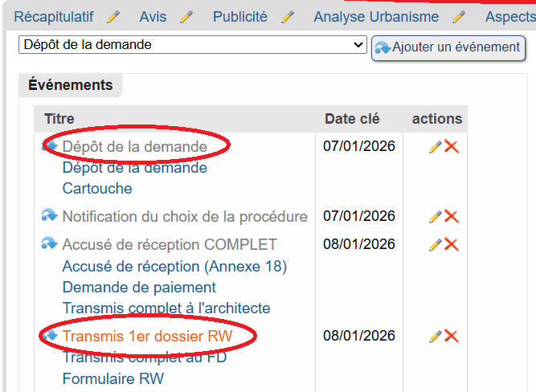Image resolution: width=536 pixels, height=392 pixels.
Task: Edit the Transmis 1er dossier RW event
Action: 435,337
